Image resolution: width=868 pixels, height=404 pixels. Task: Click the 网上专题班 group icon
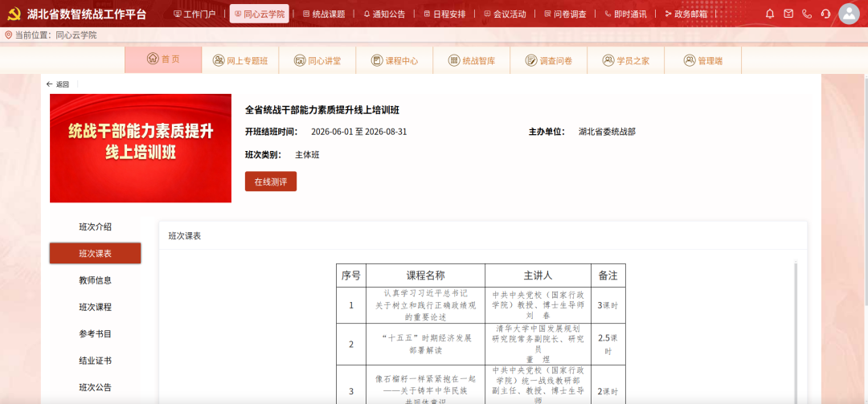point(219,60)
